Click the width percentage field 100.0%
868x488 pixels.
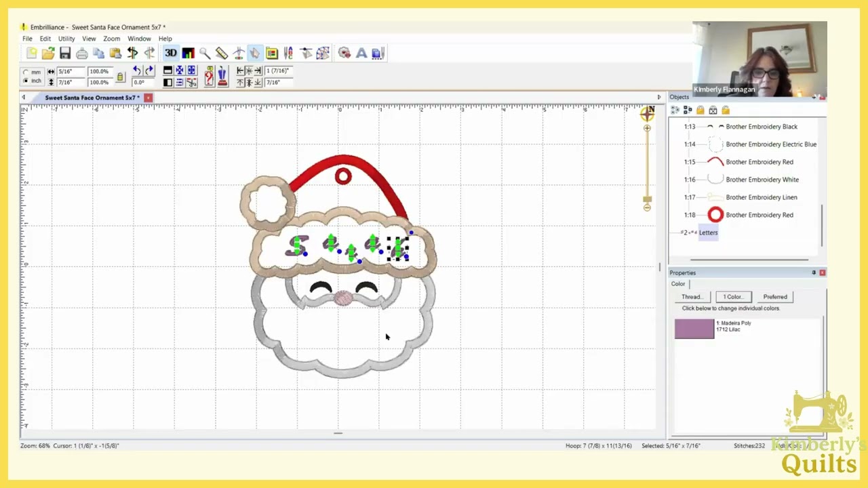coord(101,71)
